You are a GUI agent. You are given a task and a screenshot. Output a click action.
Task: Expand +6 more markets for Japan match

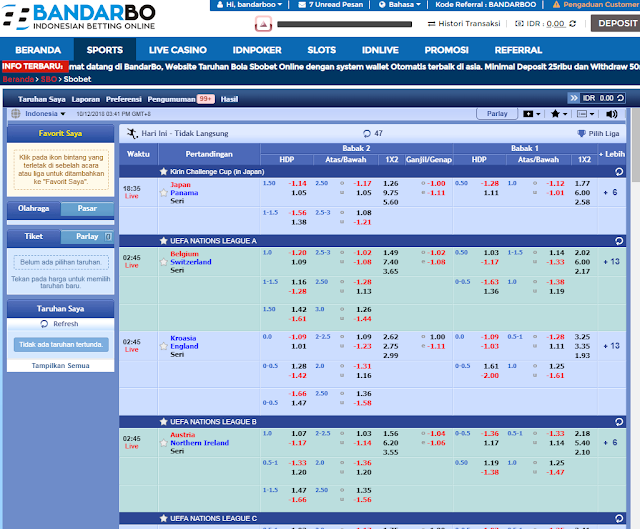point(610,192)
